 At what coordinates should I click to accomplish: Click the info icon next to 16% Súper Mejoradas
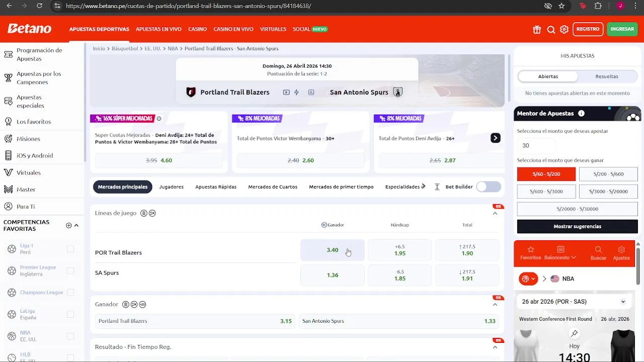coord(159,119)
